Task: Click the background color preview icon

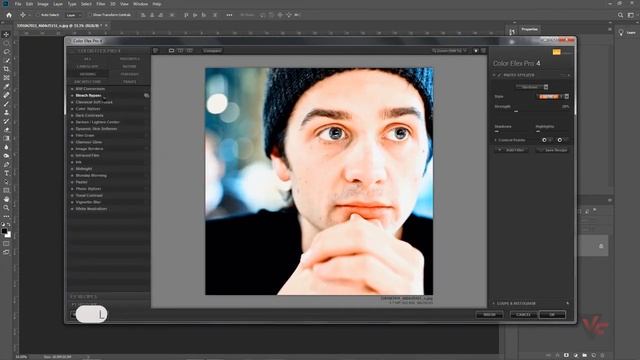Action: [x=476, y=51]
